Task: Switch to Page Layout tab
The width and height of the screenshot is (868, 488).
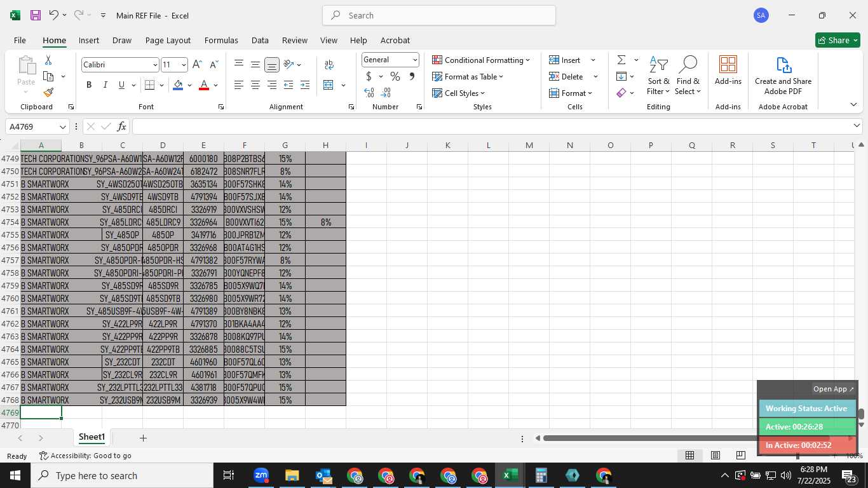Action: click(x=168, y=40)
